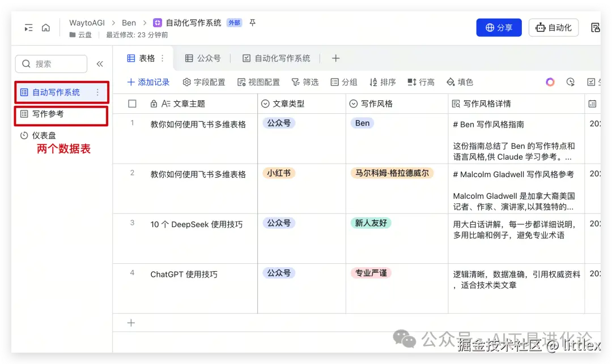This screenshot has height=364, width=612.
Task: Select the Ben style colored tag
Action: 362,123
